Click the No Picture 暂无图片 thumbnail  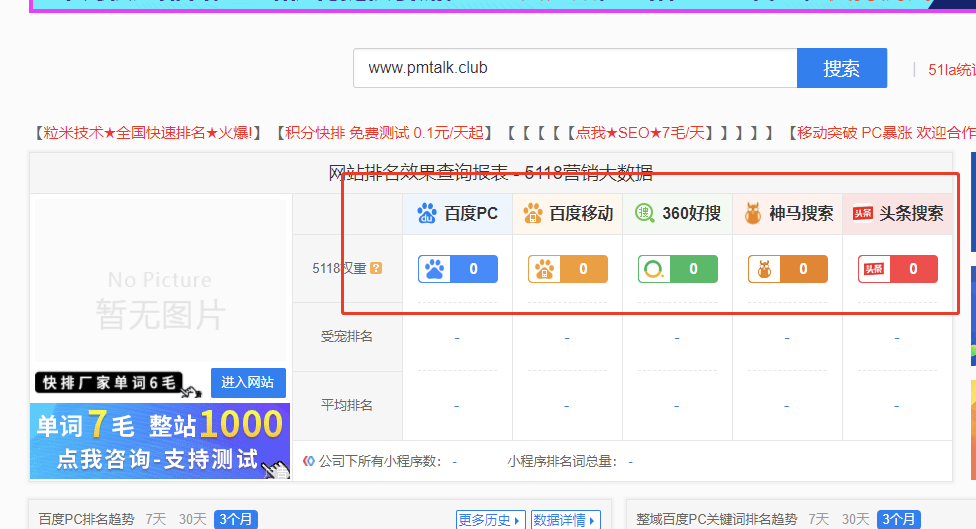coord(159,278)
